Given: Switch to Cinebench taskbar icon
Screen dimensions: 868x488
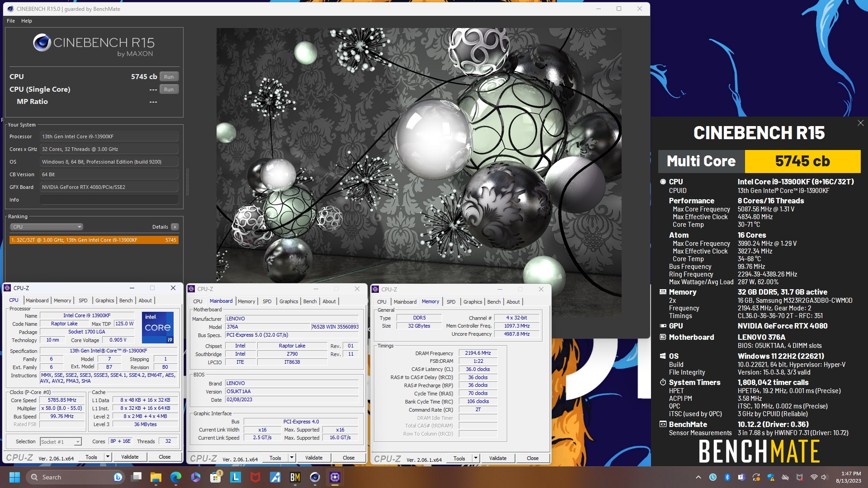Looking at the screenshot, I should [x=315, y=477].
